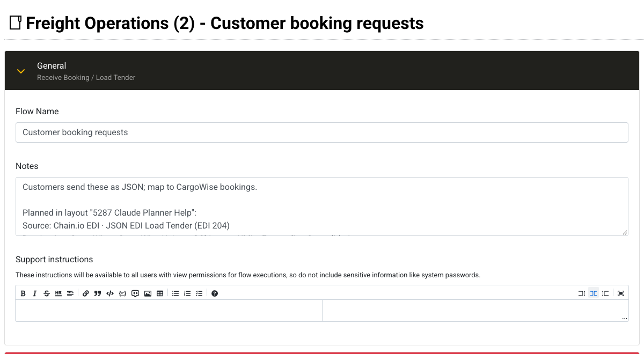Edit the Flow Name input field

click(322, 132)
